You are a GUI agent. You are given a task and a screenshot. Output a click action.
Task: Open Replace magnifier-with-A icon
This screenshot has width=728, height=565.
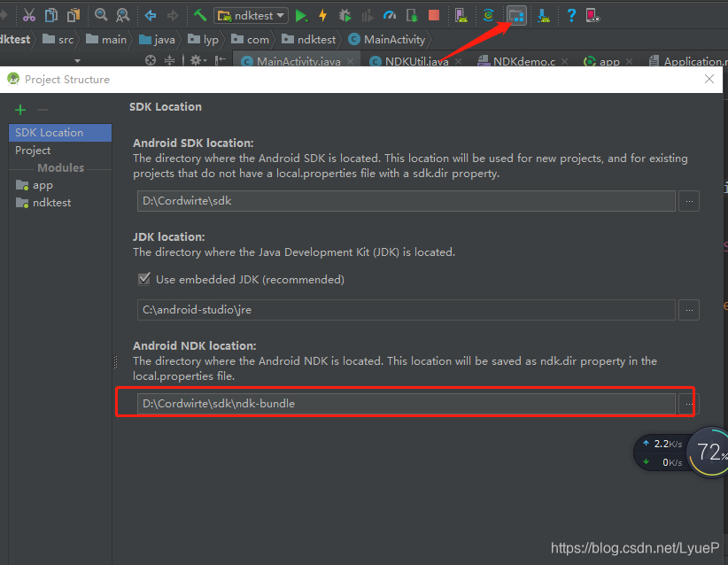pyautogui.click(x=122, y=15)
